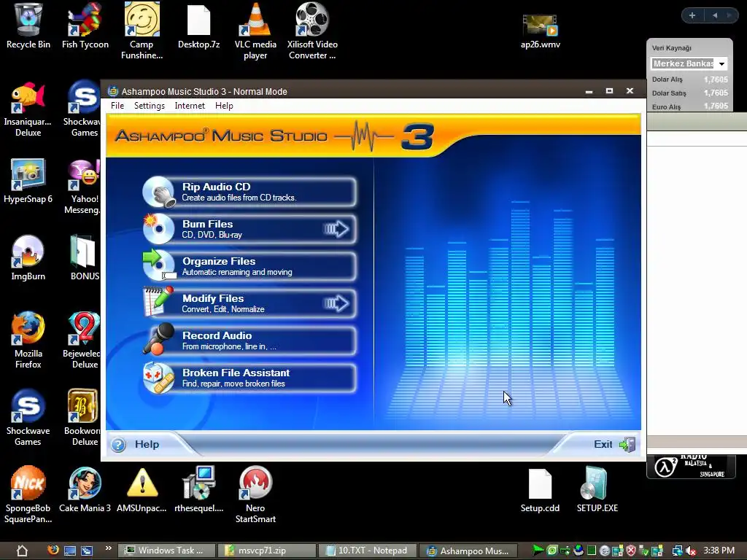Expand quick launch overflow chevron
This screenshot has height=560, width=747.
click(109, 548)
